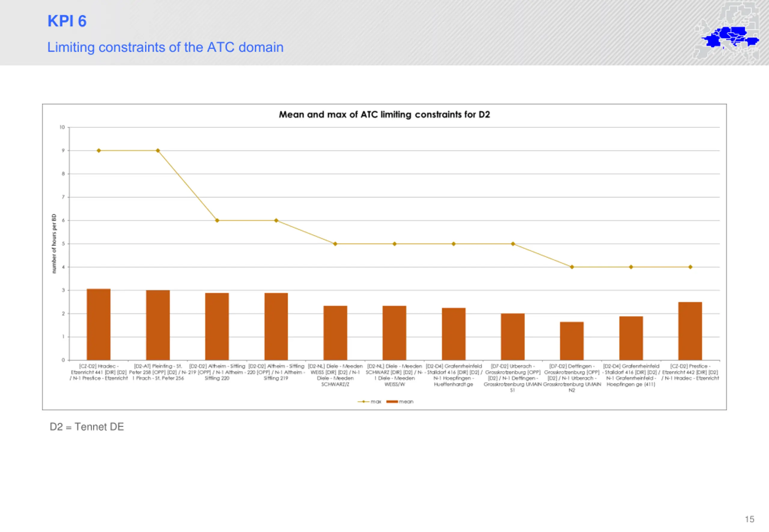Click the 'number of hours per BD' axis label
The height and width of the screenshot is (532, 769).
point(54,244)
